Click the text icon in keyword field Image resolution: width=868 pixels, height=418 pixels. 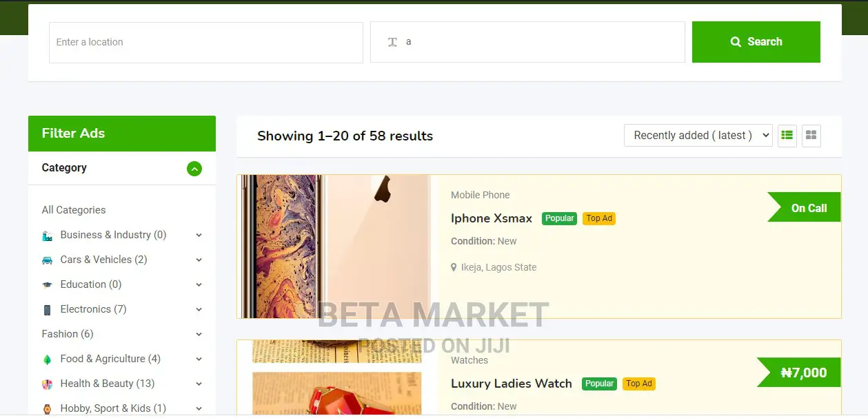(x=392, y=42)
